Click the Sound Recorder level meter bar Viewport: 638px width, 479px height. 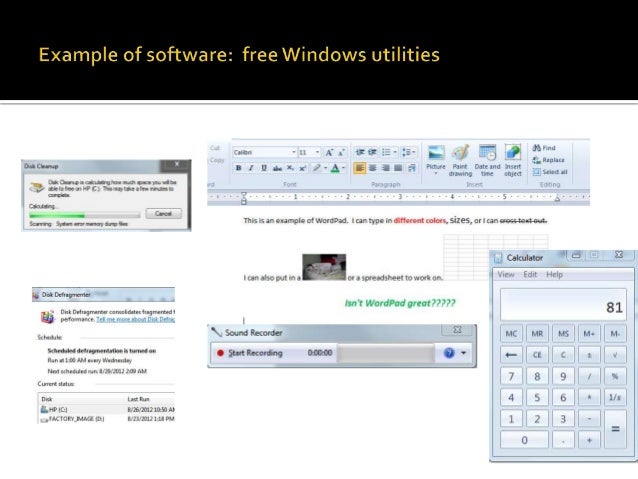coord(386,353)
